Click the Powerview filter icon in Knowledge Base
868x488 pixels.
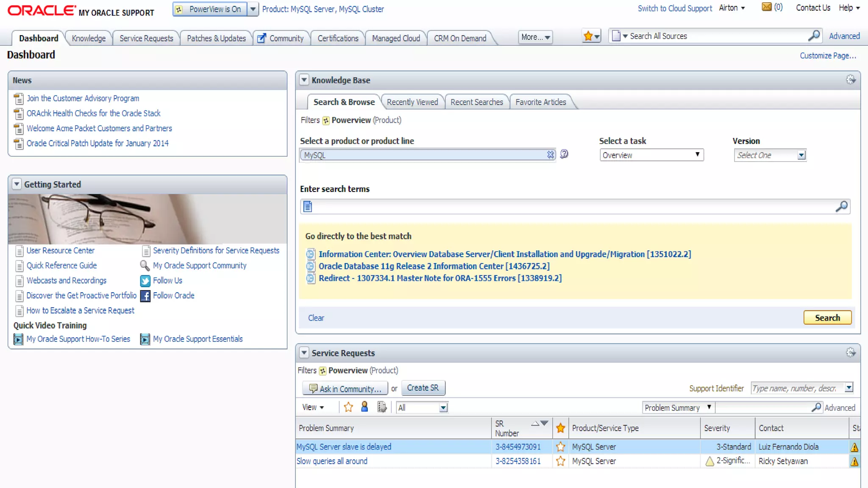[x=325, y=121]
